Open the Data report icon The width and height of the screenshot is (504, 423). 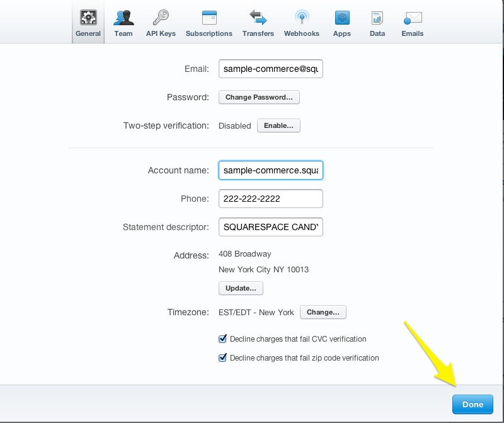pyautogui.click(x=377, y=18)
